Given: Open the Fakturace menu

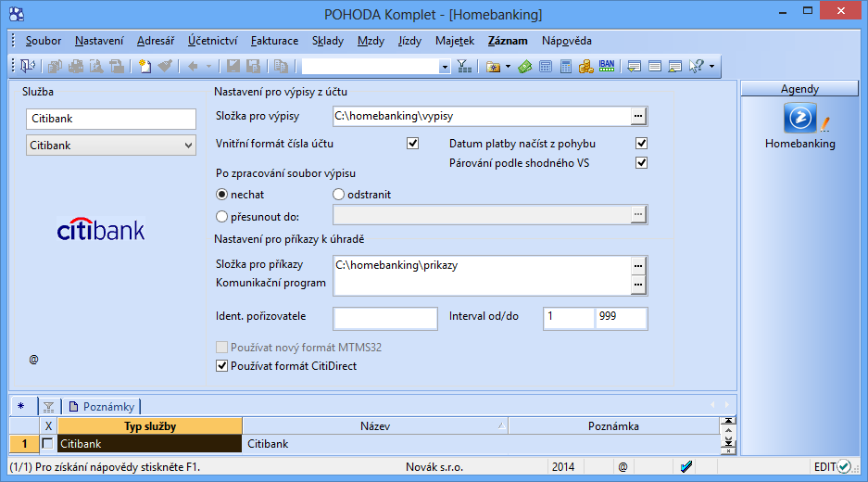Looking at the screenshot, I should pos(274,41).
